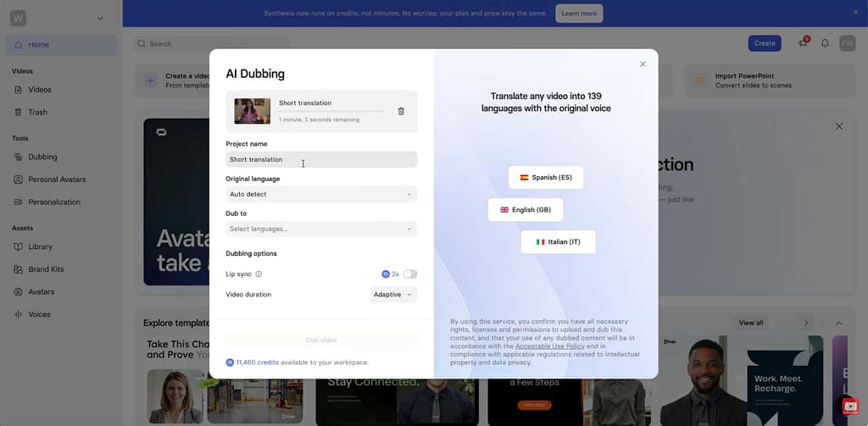Open the FW user profile avatar
Viewport: 868px width, 426px height.
coord(848,43)
